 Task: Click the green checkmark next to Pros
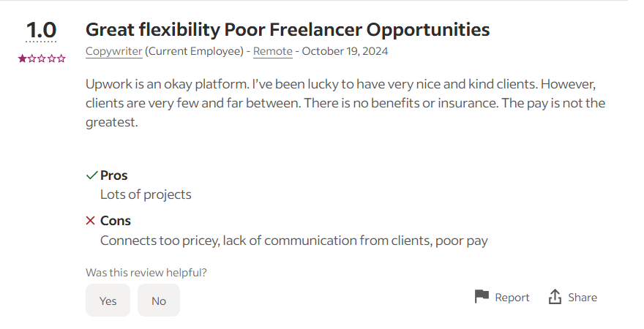pyautogui.click(x=91, y=175)
